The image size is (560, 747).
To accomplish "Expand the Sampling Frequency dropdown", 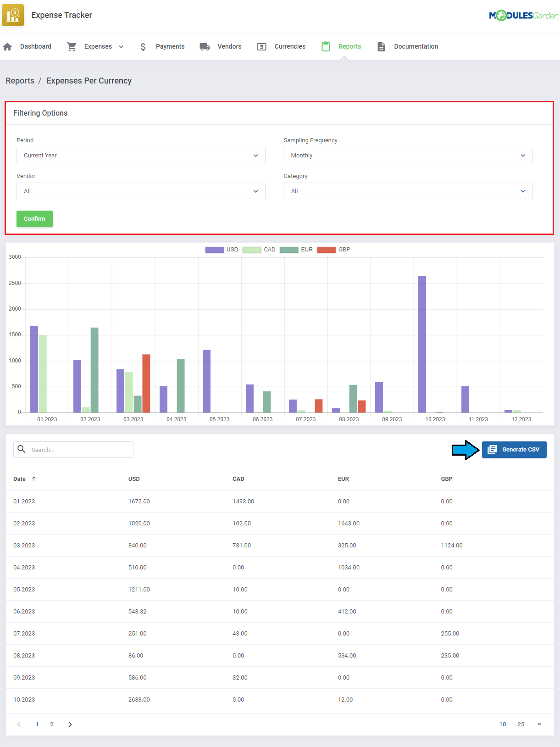I will pos(408,155).
